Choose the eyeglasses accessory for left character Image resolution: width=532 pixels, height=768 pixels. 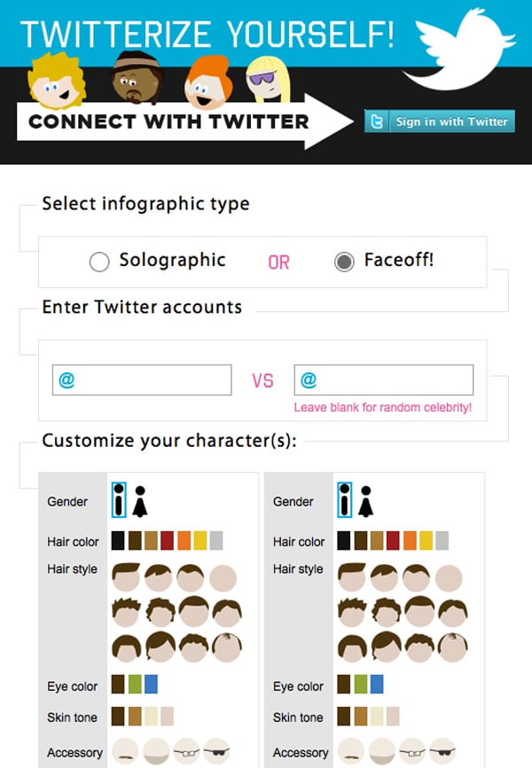click(185, 749)
